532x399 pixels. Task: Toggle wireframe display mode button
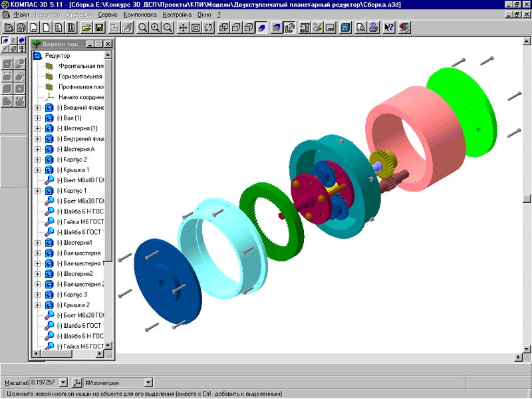point(223,28)
